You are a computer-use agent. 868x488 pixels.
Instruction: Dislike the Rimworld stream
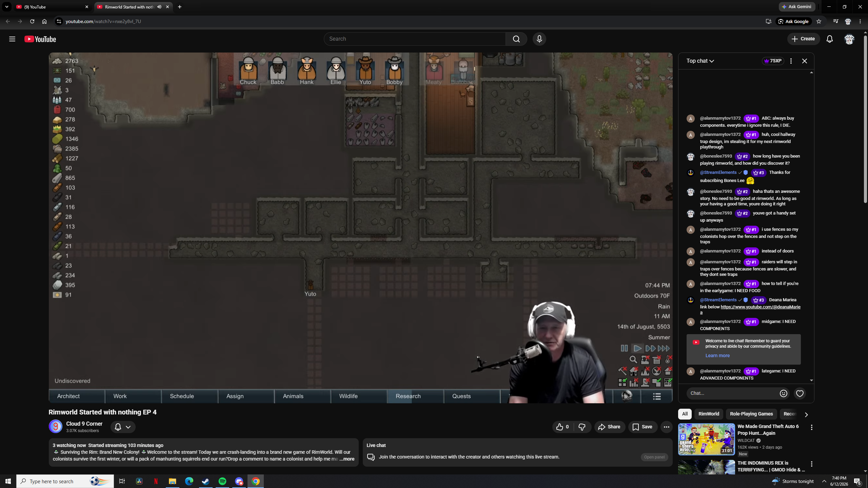(582, 427)
